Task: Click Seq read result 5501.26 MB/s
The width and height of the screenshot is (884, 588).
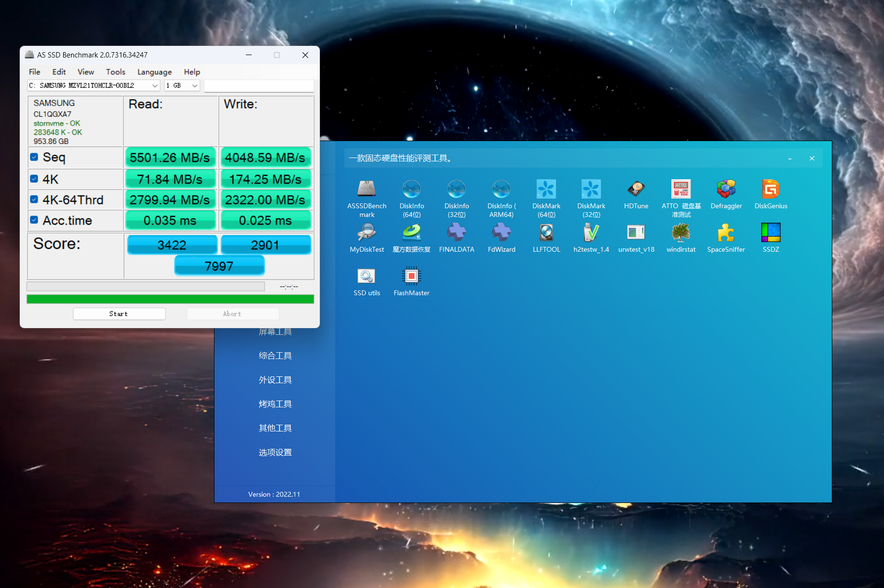Action: tap(170, 158)
